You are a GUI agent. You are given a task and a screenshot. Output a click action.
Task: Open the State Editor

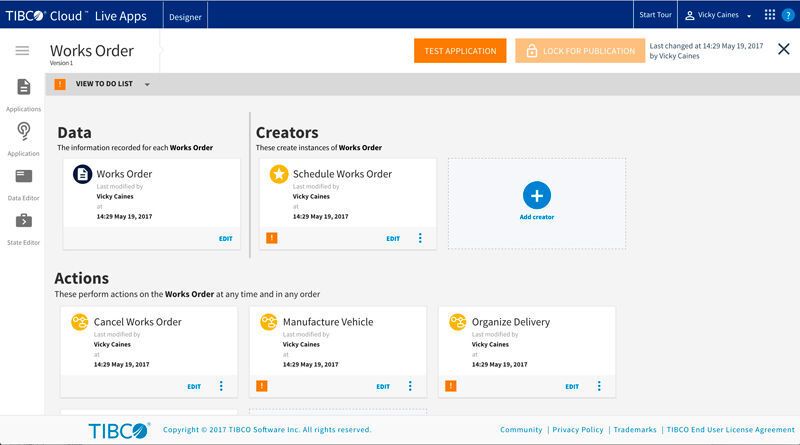tap(23, 229)
